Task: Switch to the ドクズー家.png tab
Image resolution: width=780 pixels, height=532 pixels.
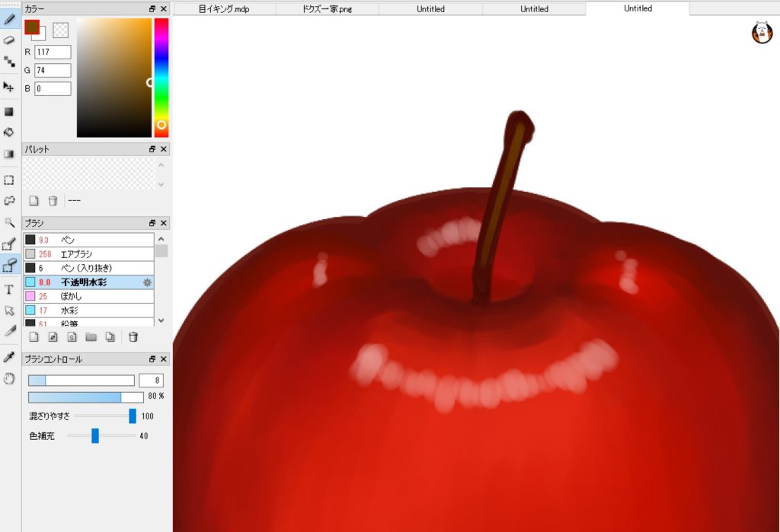Action: [x=327, y=9]
